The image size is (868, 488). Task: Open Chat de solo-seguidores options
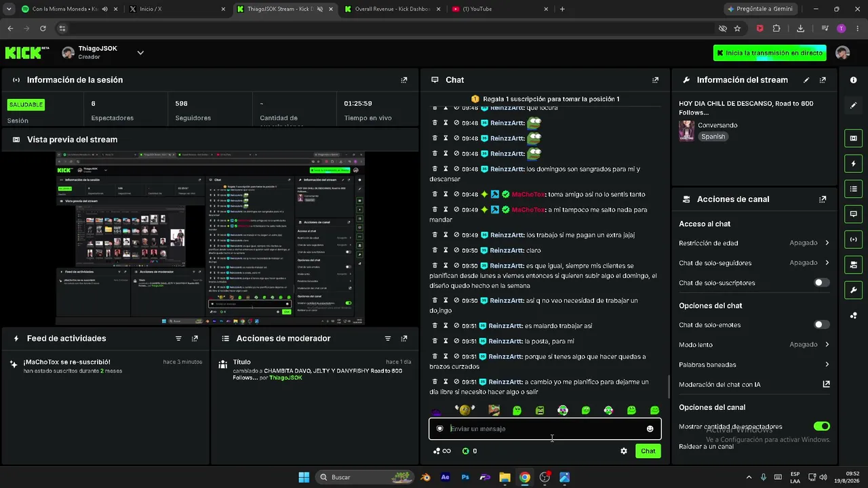click(753, 262)
